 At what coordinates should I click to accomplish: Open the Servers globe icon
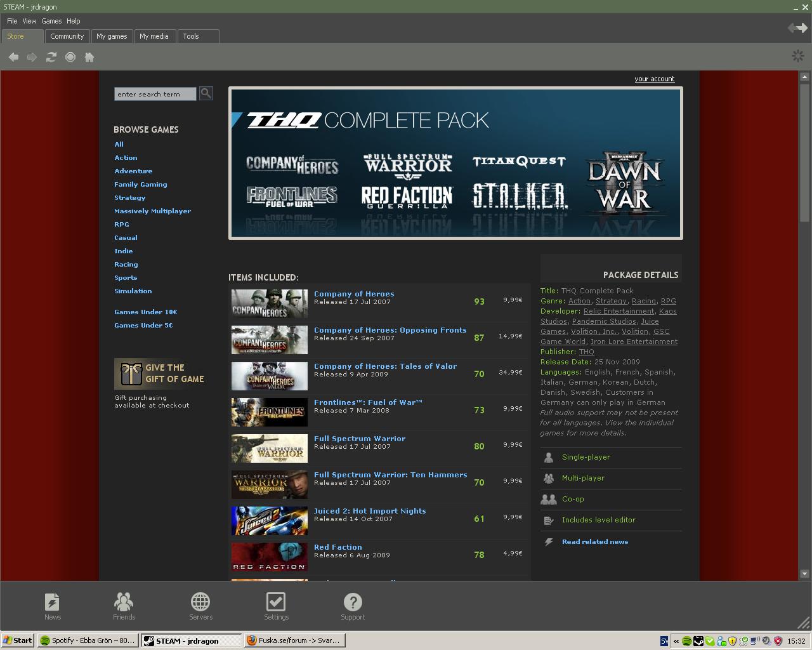click(x=200, y=606)
